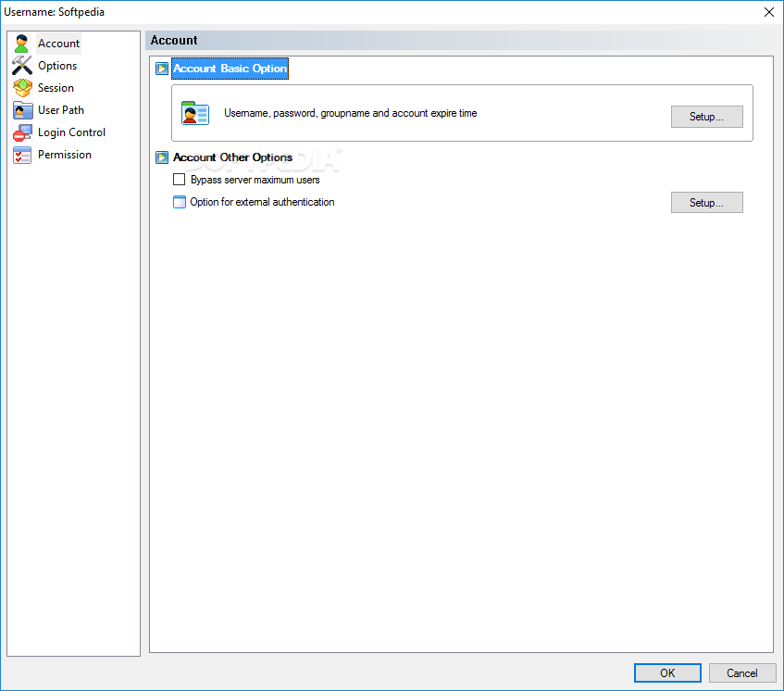Switch to the Session page
This screenshot has height=691, width=784.
56,88
